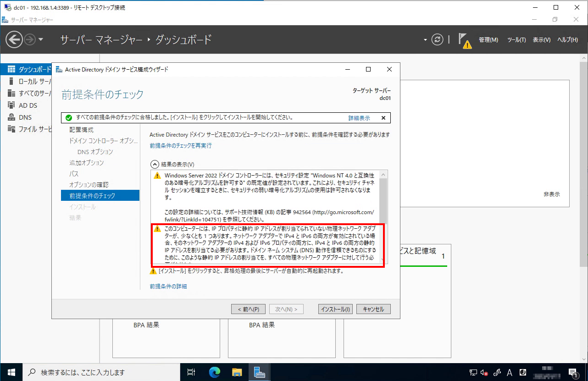This screenshot has width=588, height=381.
Task: Open the 管理(M) menu
Action: tap(488, 40)
